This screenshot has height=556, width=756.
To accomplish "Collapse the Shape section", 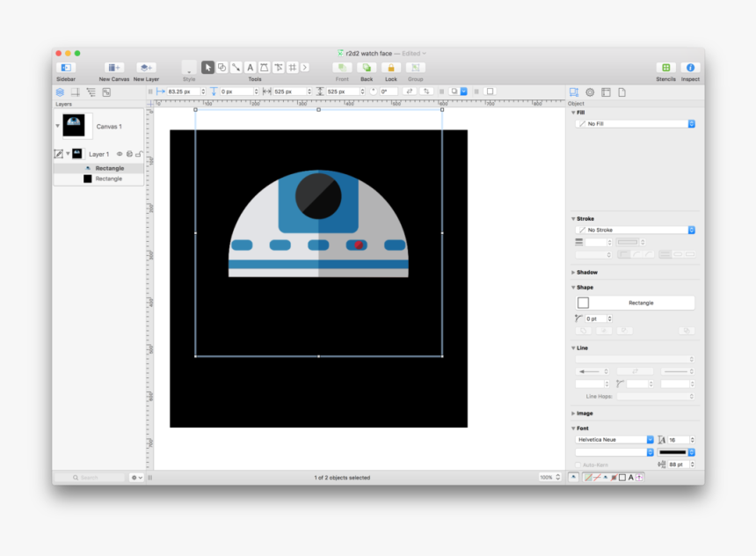I will 573,287.
